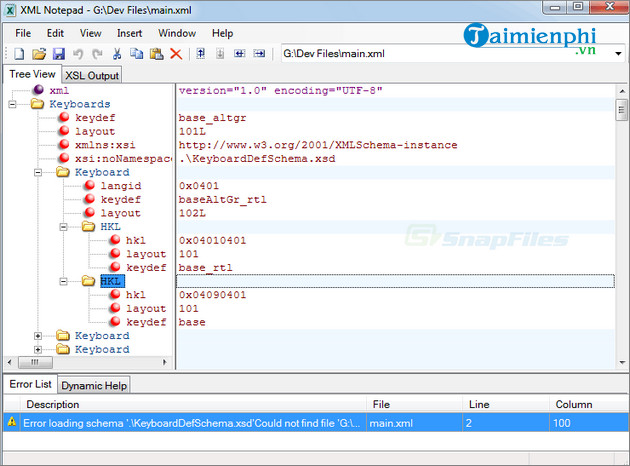Open the Help menu
This screenshot has height=466, width=630.
pyautogui.click(x=223, y=33)
